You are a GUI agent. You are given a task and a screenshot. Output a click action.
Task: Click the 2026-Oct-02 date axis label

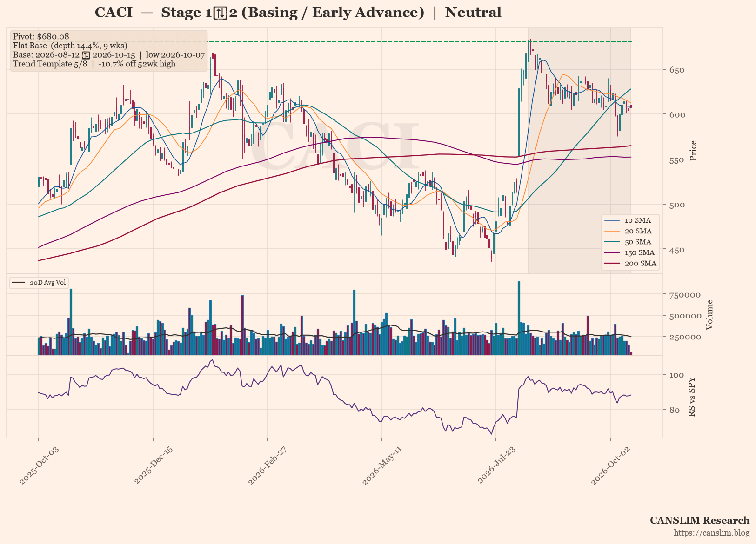tap(610, 466)
